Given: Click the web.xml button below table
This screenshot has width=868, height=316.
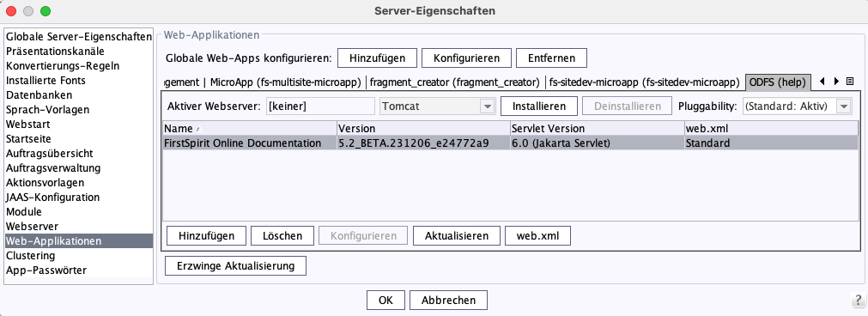Looking at the screenshot, I should coord(537,236).
